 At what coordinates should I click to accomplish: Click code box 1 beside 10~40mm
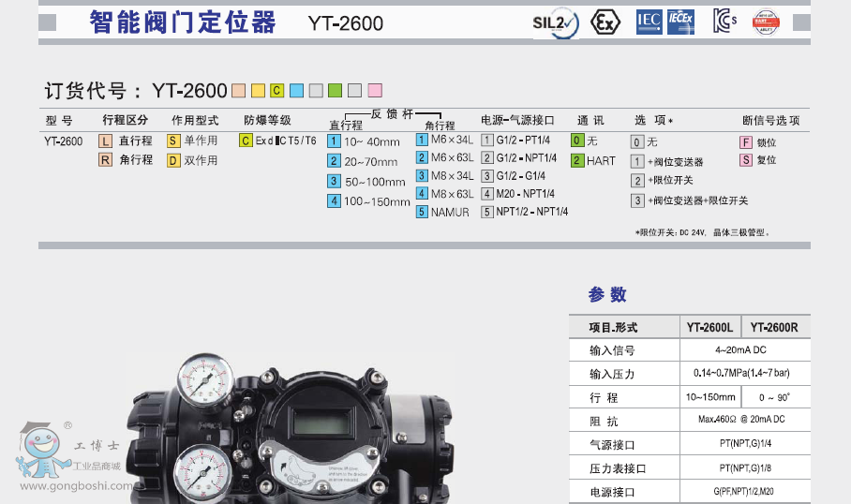click(x=334, y=141)
